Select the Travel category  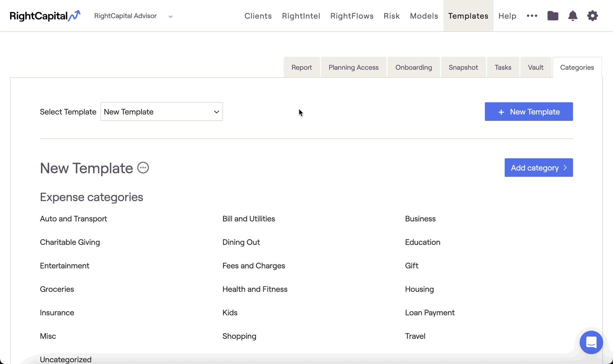415,336
